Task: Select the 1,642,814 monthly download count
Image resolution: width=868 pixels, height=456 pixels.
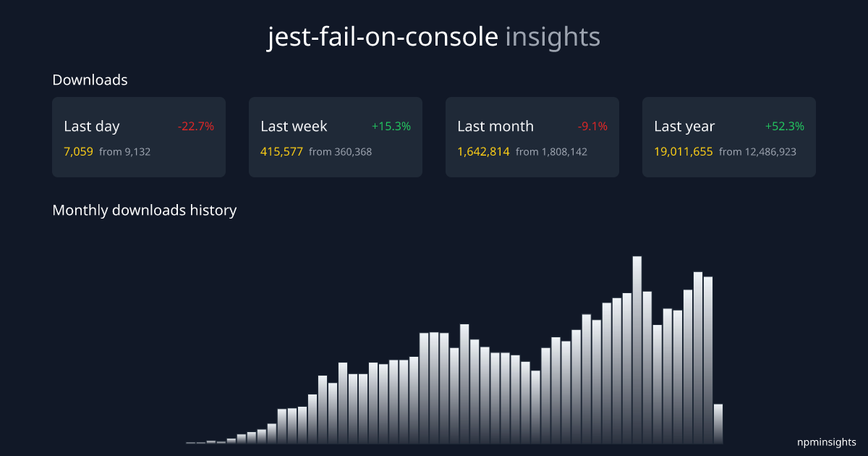Action: click(x=483, y=152)
